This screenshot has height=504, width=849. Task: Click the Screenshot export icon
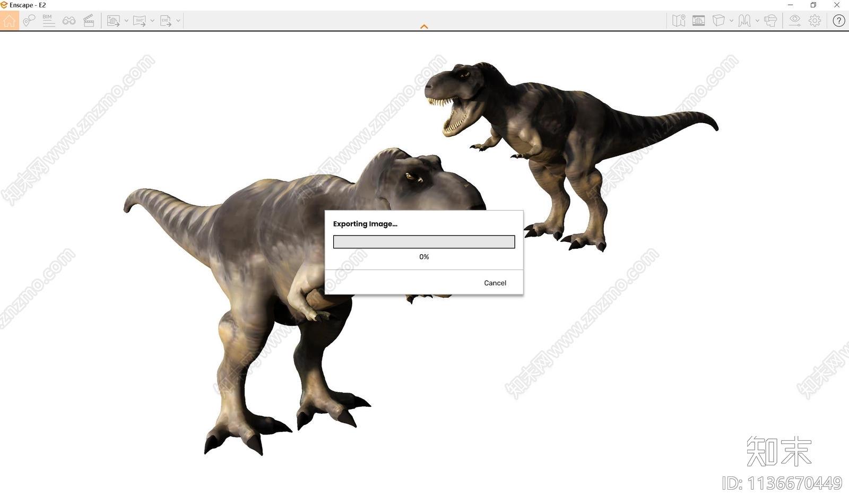point(114,21)
